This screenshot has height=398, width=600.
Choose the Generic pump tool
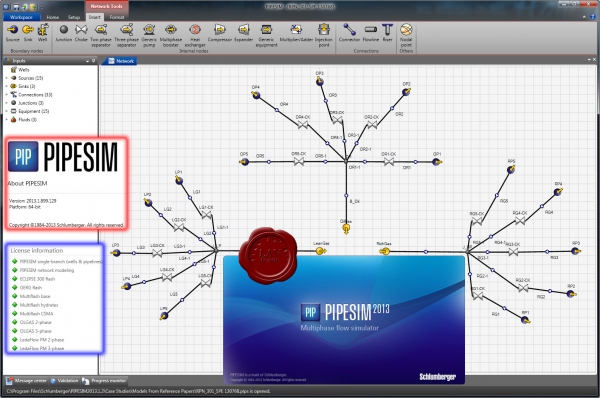pyautogui.click(x=149, y=35)
